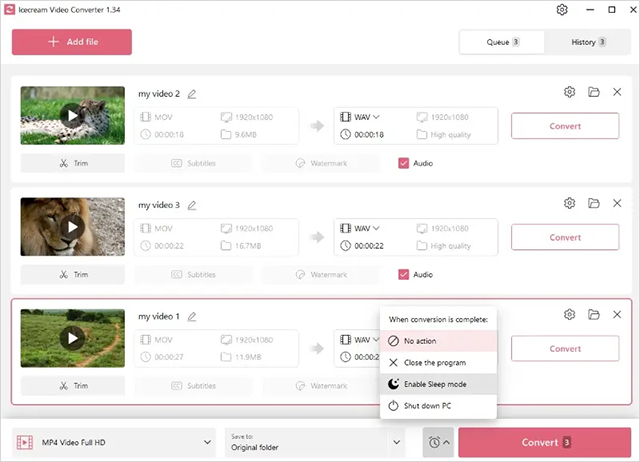Click pencil icon to rename my video 3
This screenshot has width=640, height=462.
pyautogui.click(x=192, y=205)
